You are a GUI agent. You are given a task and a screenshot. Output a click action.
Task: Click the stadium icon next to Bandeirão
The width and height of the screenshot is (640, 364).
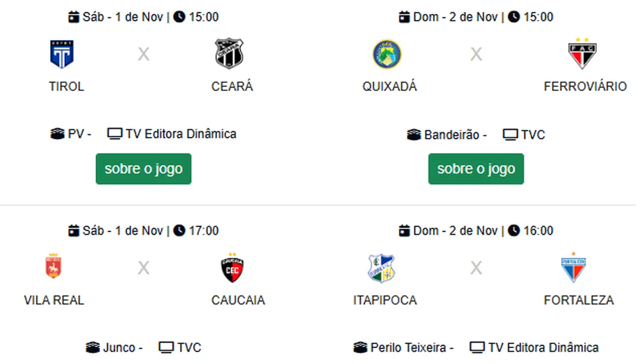(x=414, y=135)
